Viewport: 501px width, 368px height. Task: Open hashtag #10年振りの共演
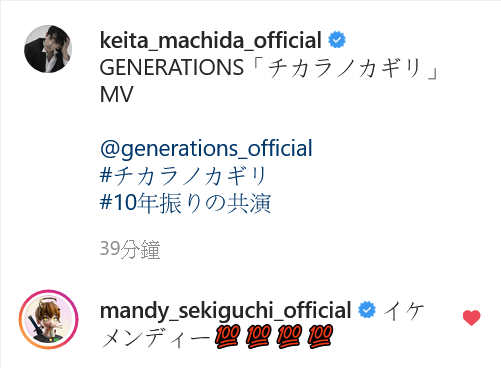pos(185,203)
